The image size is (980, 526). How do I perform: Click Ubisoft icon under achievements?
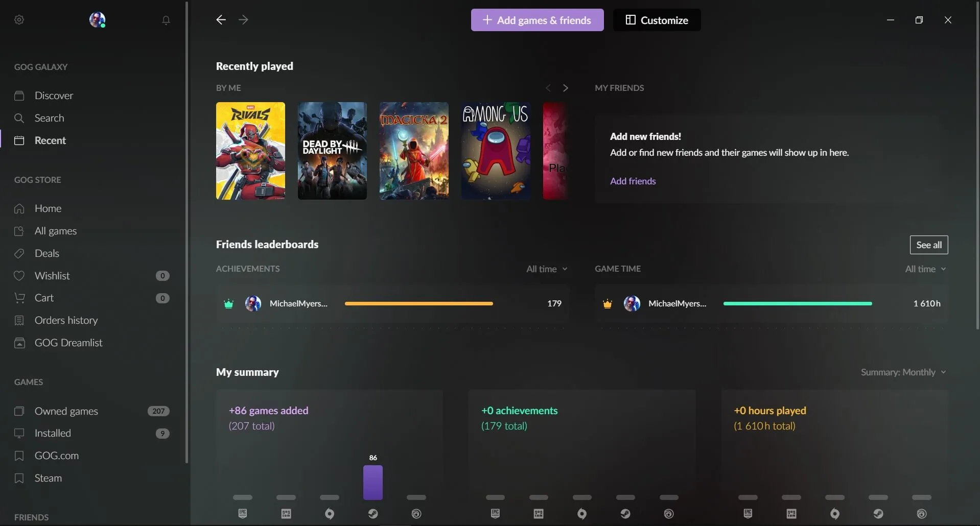click(669, 514)
